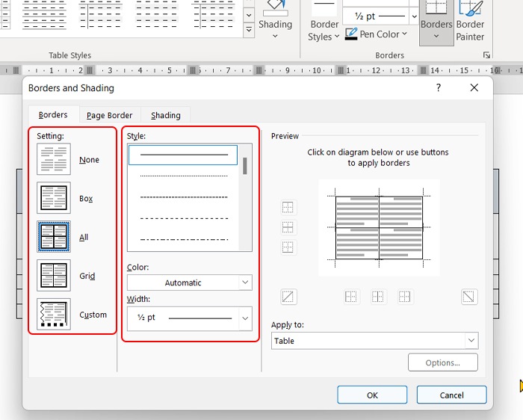
Task: Open Border Styles dropdown in ribbon
Action: (324, 31)
